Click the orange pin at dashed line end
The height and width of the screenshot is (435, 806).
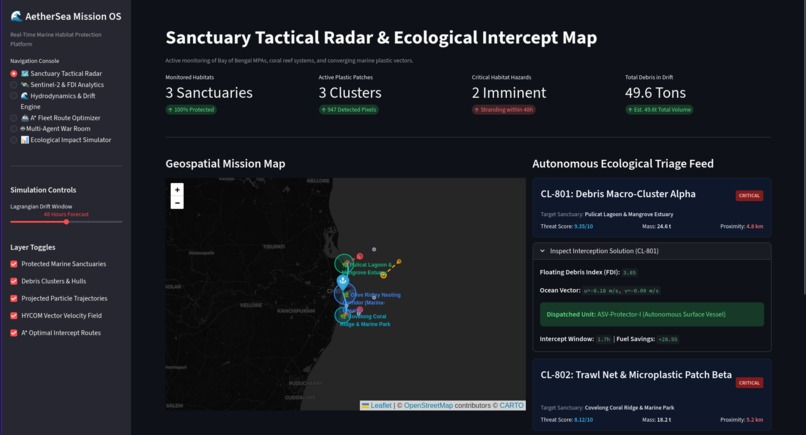[x=399, y=262]
